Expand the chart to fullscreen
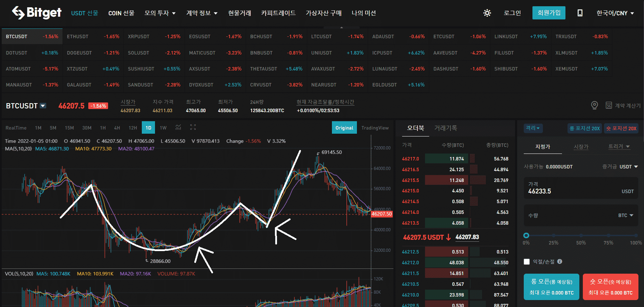The width and height of the screenshot is (644, 307). [193, 127]
